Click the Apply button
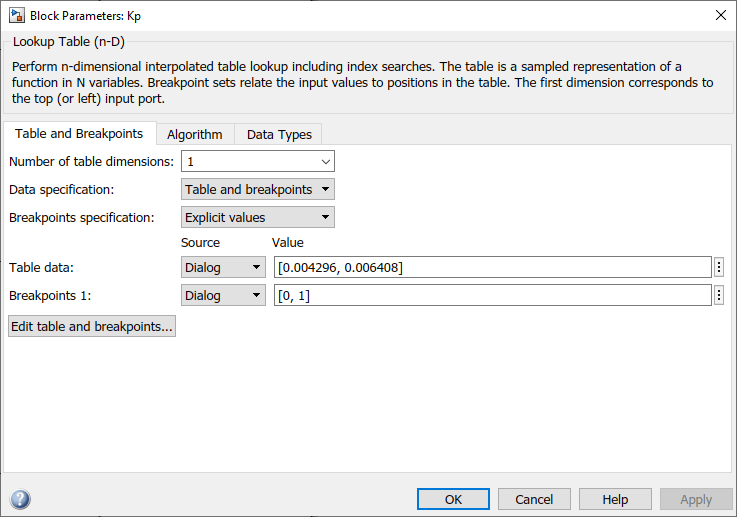 click(x=696, y=499)
